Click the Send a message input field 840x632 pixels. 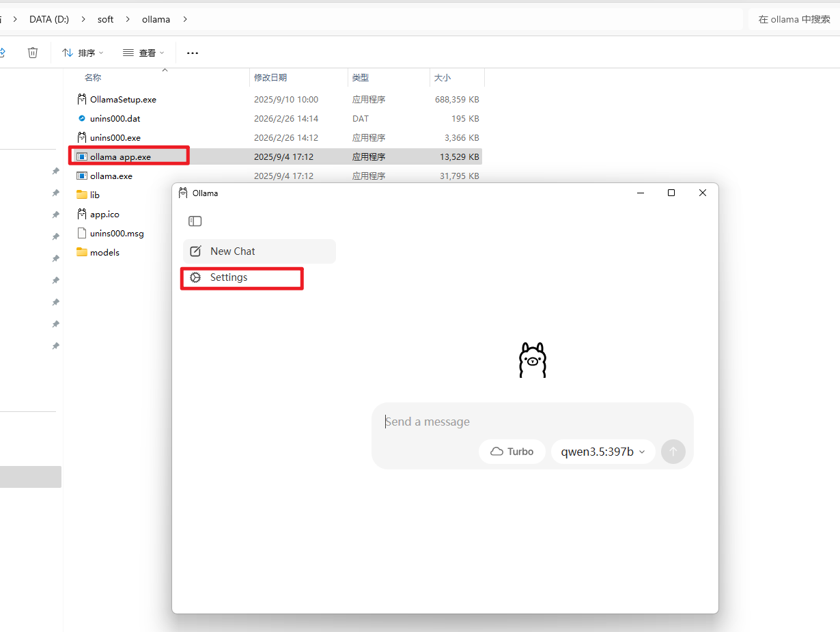(533, 422)
